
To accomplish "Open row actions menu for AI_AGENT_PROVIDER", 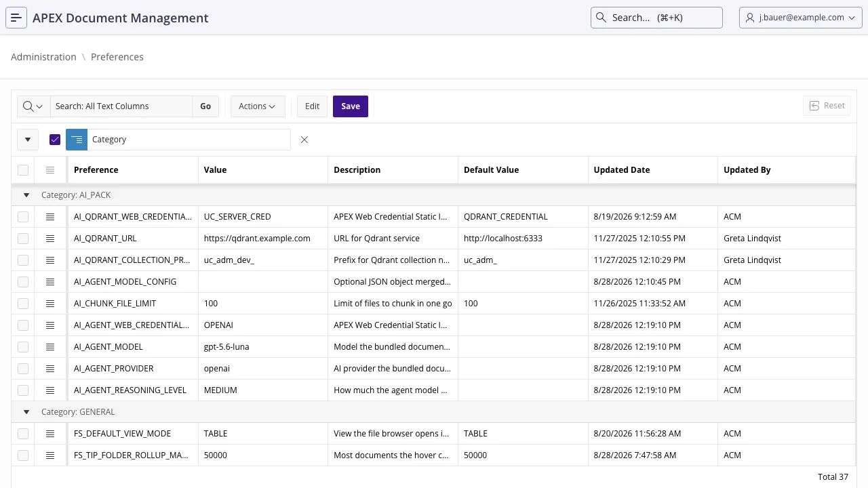I will tap(50, 369).
